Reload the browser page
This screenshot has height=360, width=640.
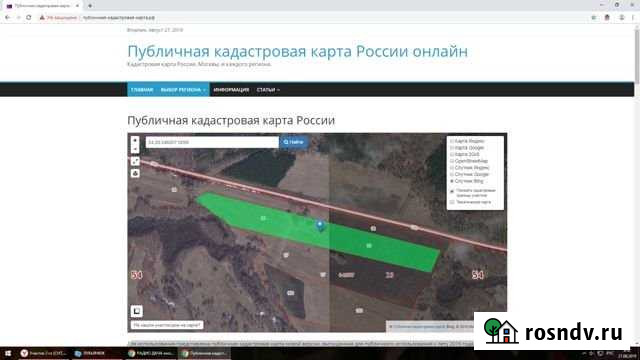pos(29,18)
